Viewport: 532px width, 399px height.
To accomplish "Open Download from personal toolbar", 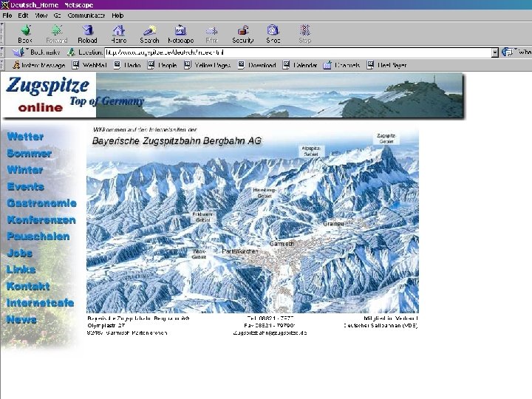I will point(256,65).
